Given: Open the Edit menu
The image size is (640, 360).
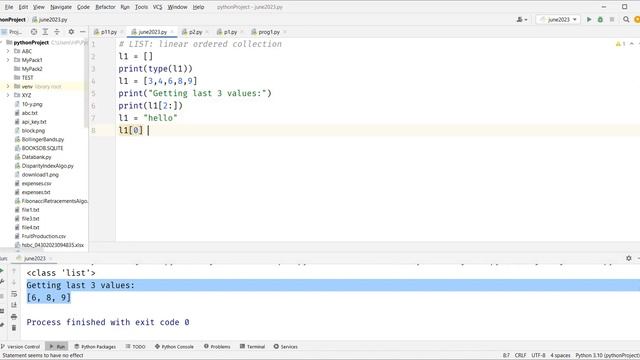Looking at the screenshot, I should coord(23,7).
